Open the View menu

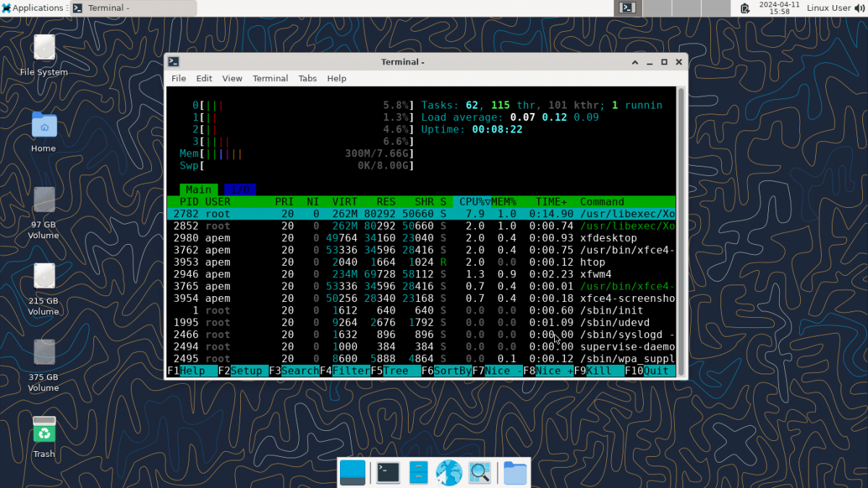(232, 78)
